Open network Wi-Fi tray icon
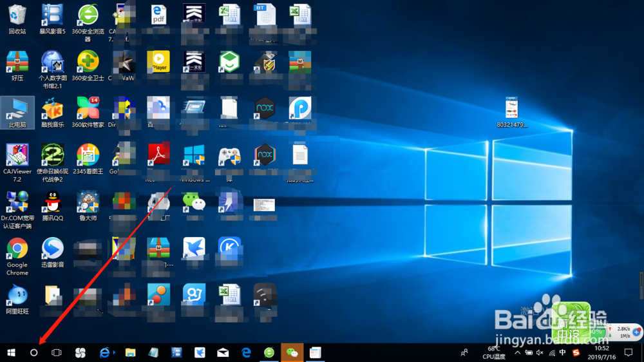 pos(552,352)
